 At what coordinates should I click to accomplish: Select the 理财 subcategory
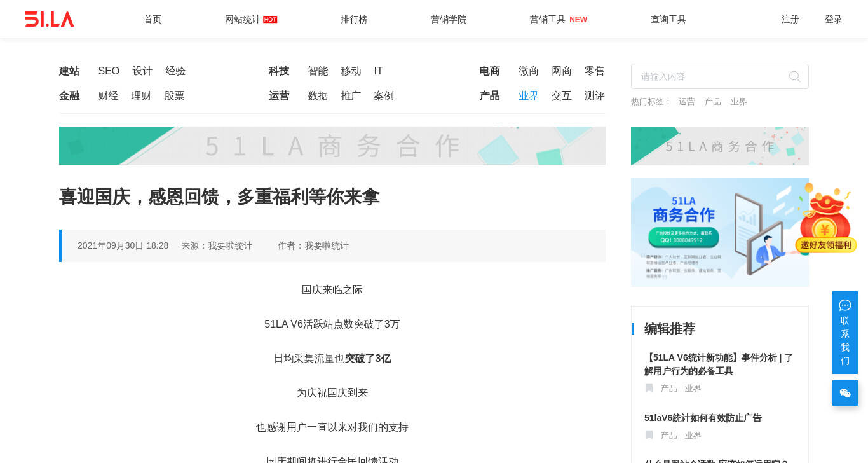click(x=141, y=96)
